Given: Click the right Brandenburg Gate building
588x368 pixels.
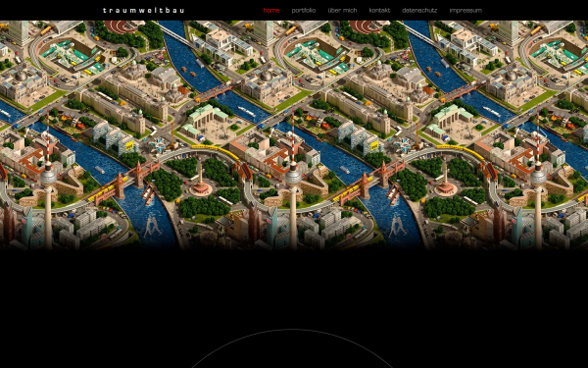Looking at the screenshot, I should click(452, 115).
